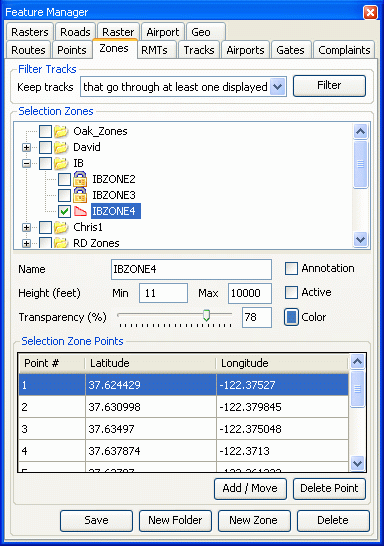
Task: Enable the Annotation checkbox
Action: [291, 268]
